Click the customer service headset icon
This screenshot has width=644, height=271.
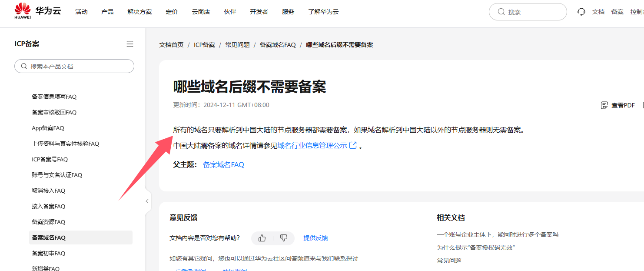click(x=581, y=12)
